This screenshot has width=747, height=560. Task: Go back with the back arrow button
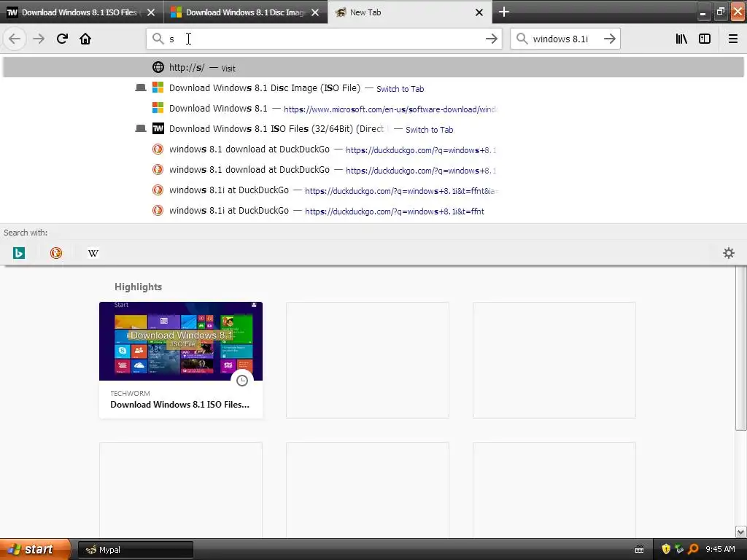pos(15,39)
